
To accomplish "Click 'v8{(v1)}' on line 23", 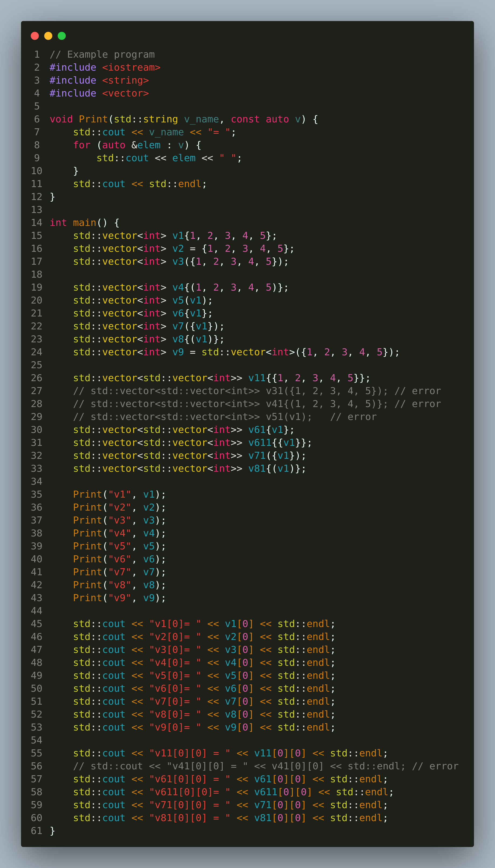I will tap(195, 339).
